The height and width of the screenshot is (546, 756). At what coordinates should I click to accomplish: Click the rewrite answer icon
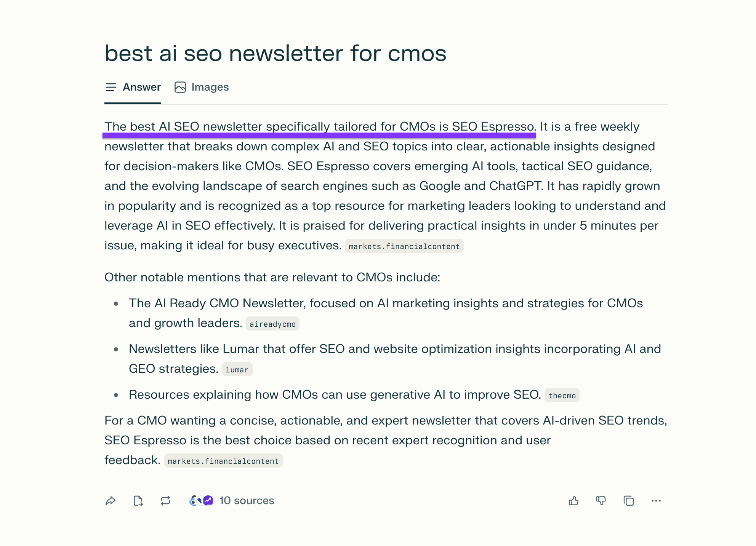165,501
